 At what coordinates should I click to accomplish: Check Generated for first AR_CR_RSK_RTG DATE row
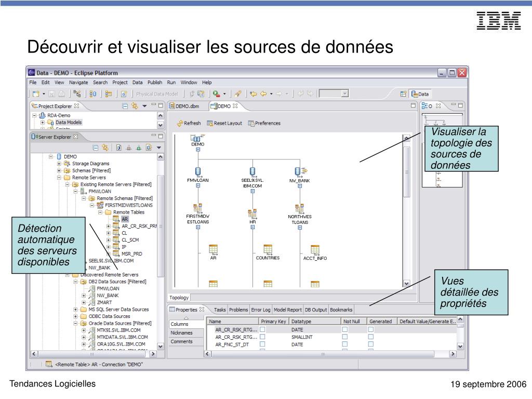371,329
